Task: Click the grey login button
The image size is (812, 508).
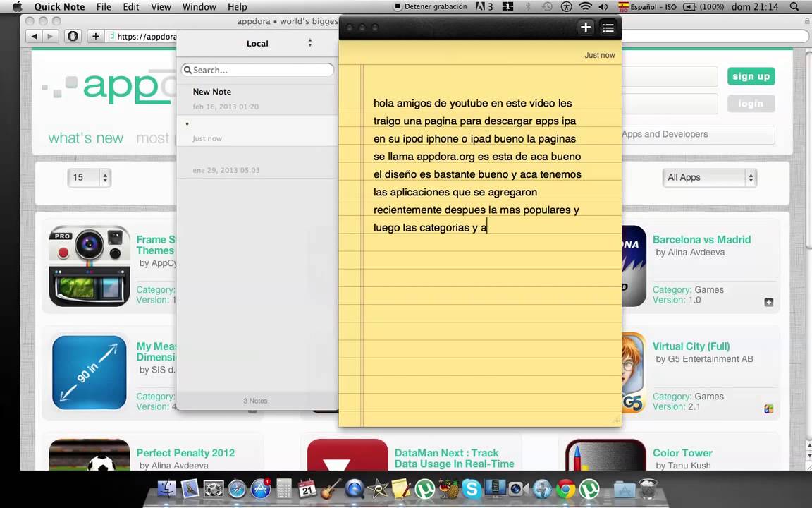Action: point(751,104)
